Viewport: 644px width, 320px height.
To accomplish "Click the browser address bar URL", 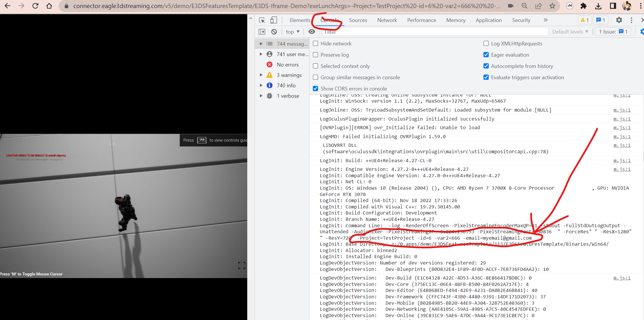I will [287, 6].
